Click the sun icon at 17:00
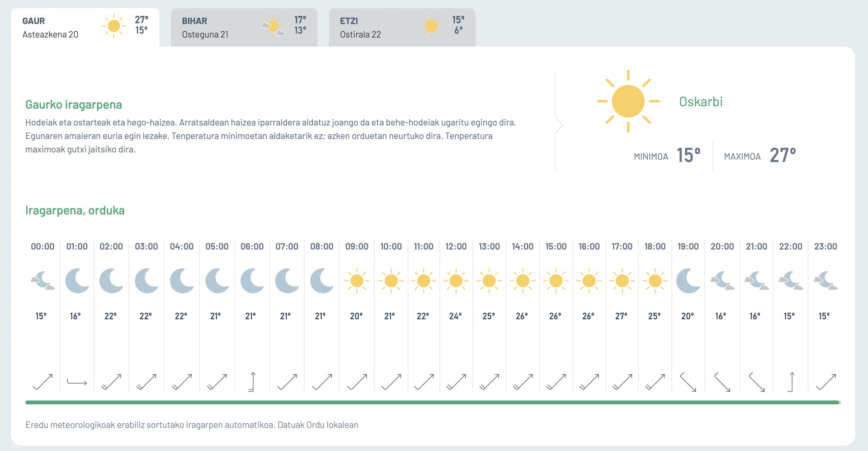 coord(622,281)
